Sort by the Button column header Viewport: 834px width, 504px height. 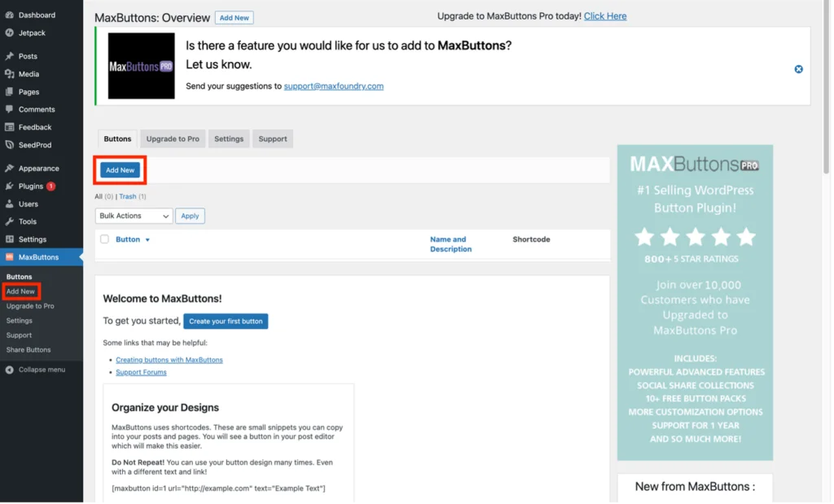click(128, 239)
